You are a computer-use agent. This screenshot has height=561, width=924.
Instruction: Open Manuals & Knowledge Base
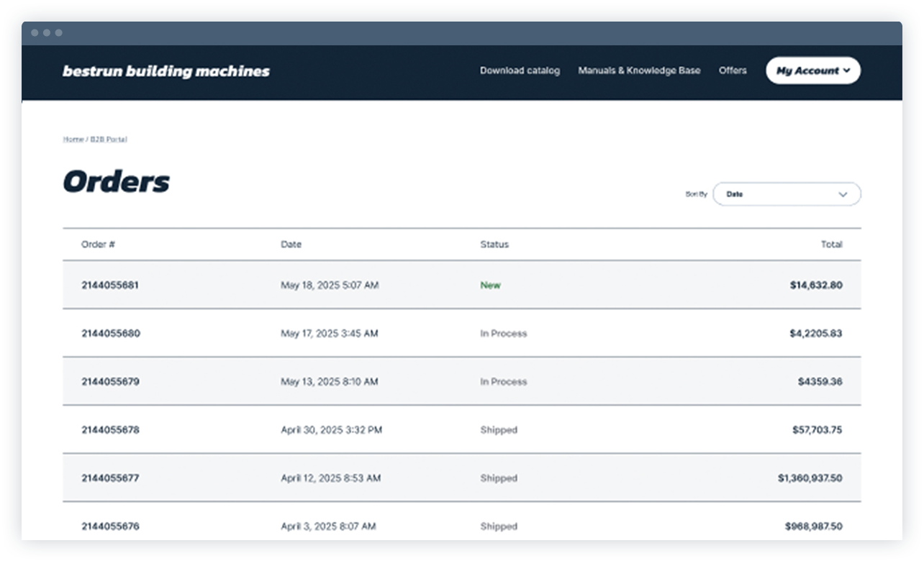click(x=638, y=70)
